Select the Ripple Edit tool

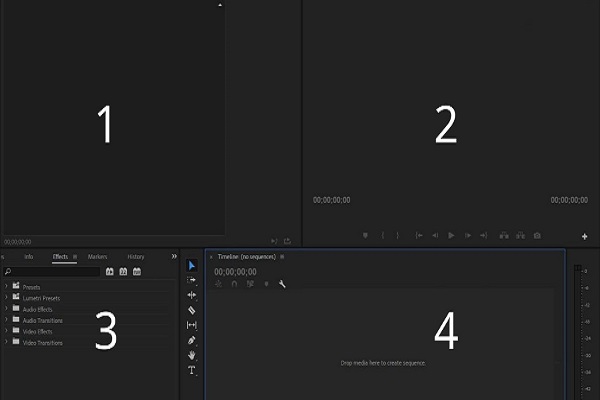pyautogui.click(x=192, y=295)
